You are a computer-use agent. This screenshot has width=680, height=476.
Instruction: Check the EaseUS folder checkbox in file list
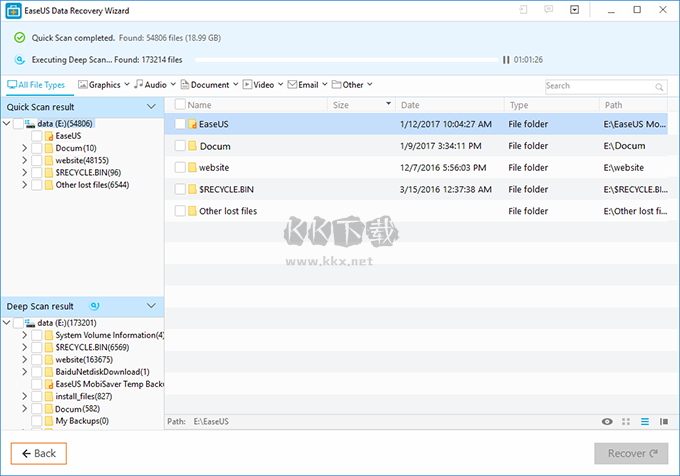tap(180, 124)
